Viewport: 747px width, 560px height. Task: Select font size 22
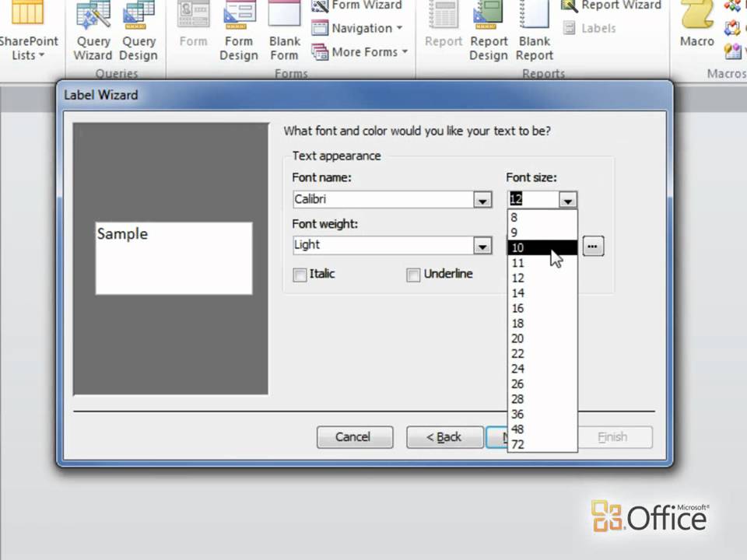pyautogui.click(x=542, y=354)
